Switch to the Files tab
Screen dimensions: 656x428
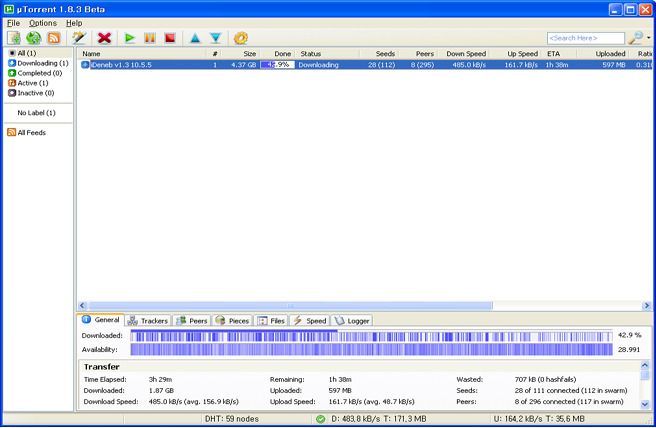pos(272,321)
